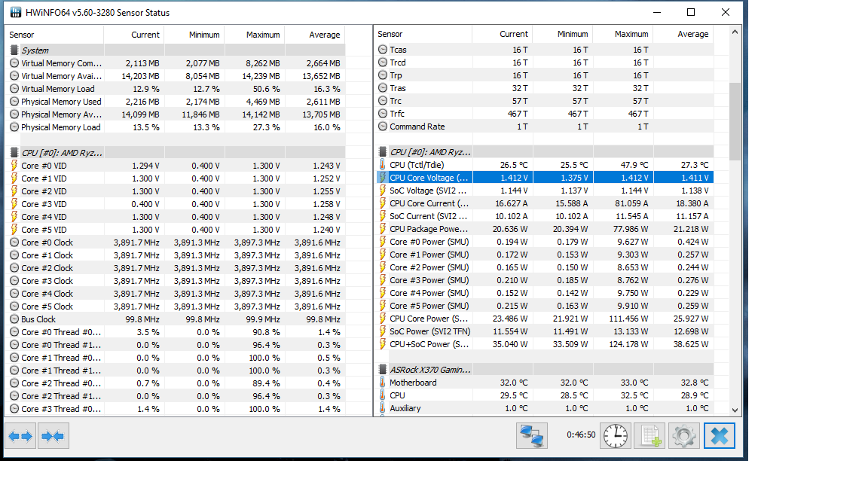868x488 pixels.
Task: Select the Trfc timing row
Action: coord(544,114)
